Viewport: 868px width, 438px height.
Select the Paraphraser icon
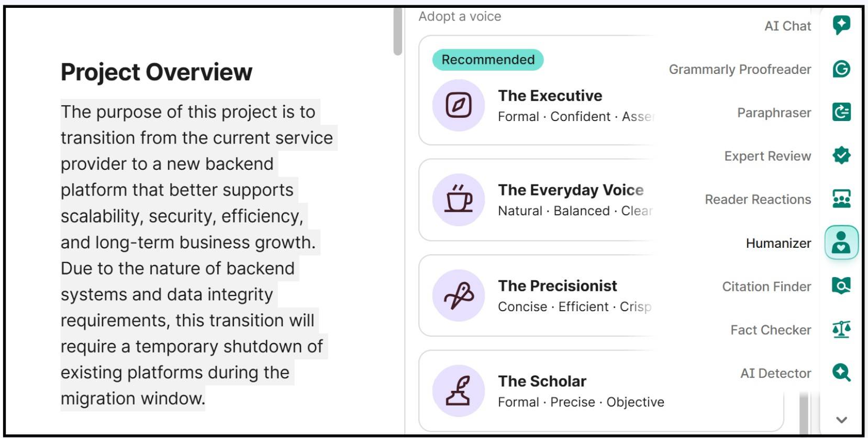click(841, 112)
